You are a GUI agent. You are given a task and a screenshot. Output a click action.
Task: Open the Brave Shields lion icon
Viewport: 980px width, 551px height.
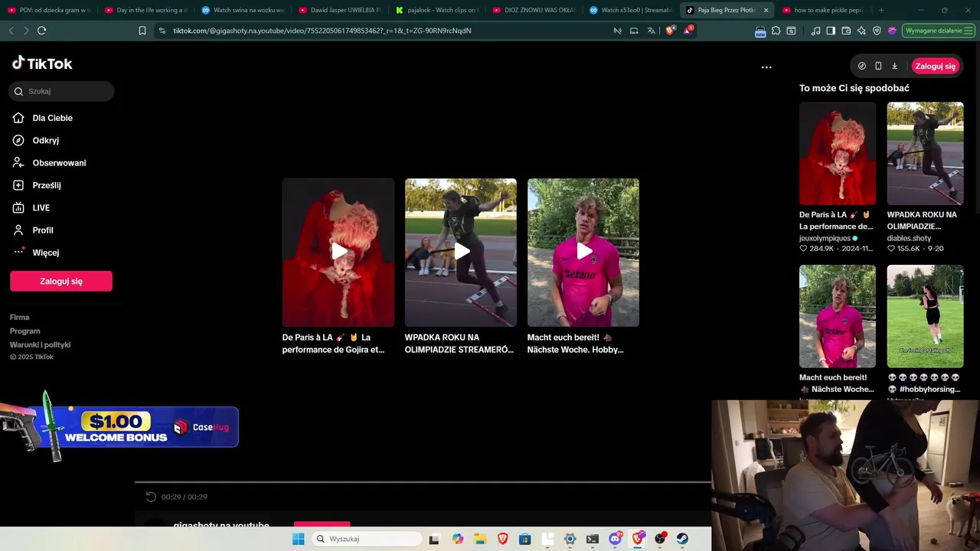click(x=671, y=31)
